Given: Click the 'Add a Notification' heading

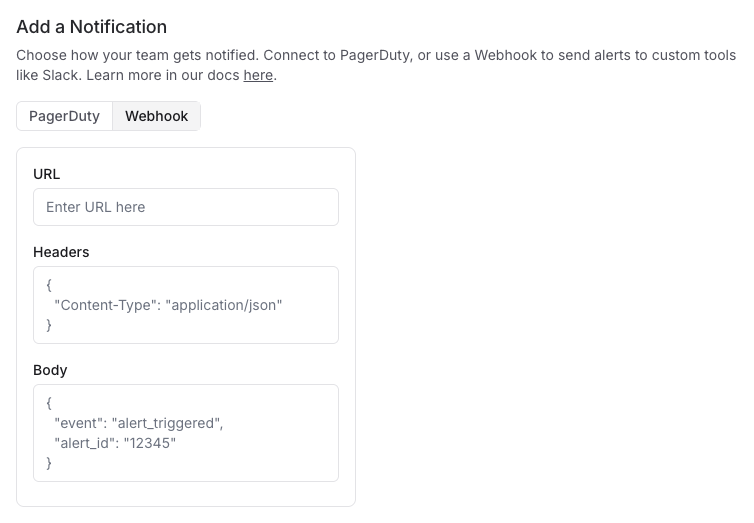Looking at the screenshot, I should (x=92, y=27).
